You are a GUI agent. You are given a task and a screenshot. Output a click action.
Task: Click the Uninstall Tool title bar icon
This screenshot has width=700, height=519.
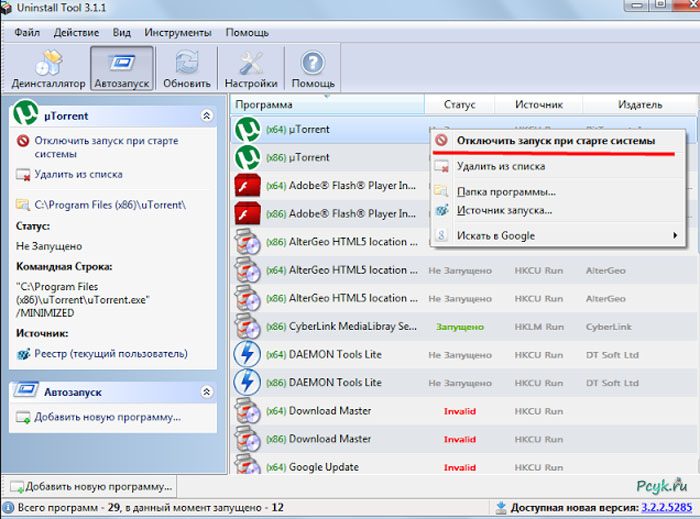tap(6, 7)
